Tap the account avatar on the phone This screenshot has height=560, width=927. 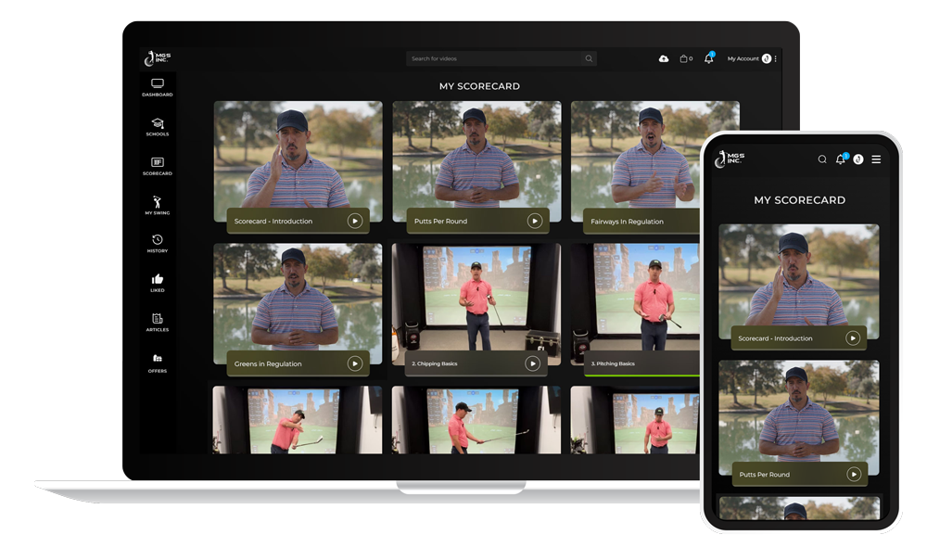[858, 159]
